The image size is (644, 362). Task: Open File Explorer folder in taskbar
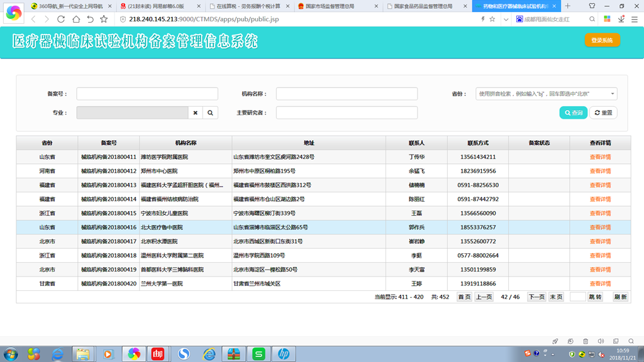point(82,354)
